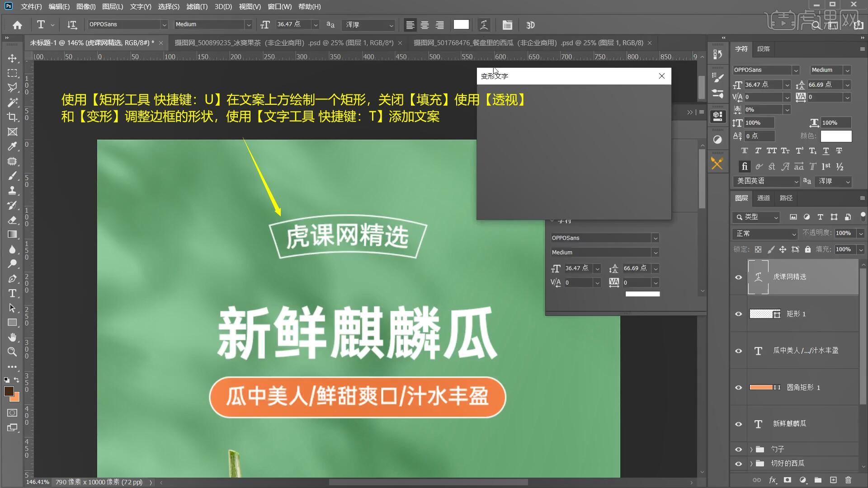
Task: Hide the 矩形 1 layer
Action: click(738, 314)
